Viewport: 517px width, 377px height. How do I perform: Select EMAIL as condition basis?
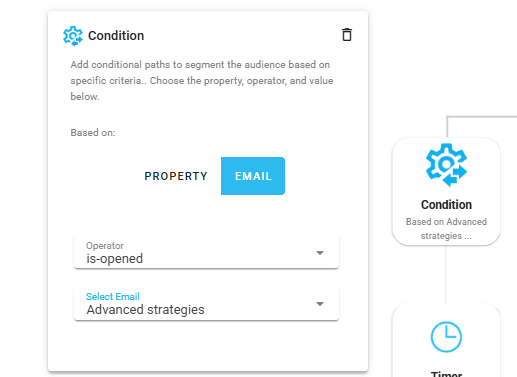pos(253,176)
